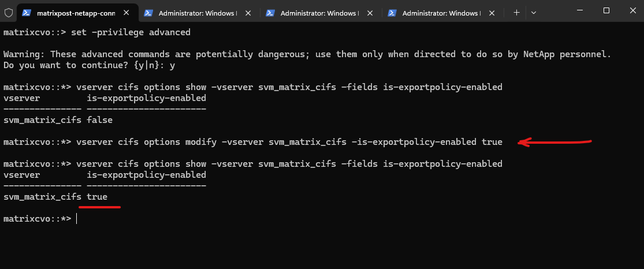
Task: Click the underlined "true" output value
Action: tap(97, 197)
